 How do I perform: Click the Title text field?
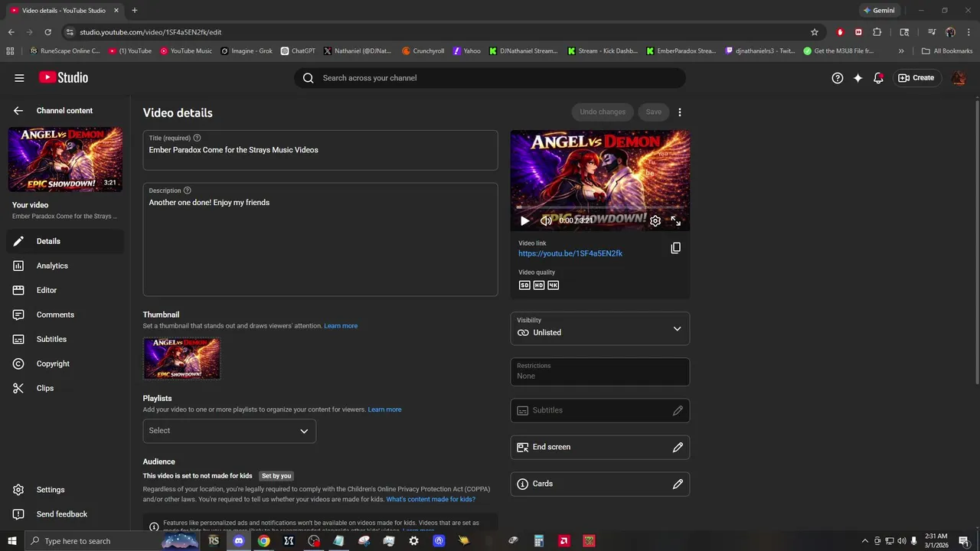(x=320, y=150)
